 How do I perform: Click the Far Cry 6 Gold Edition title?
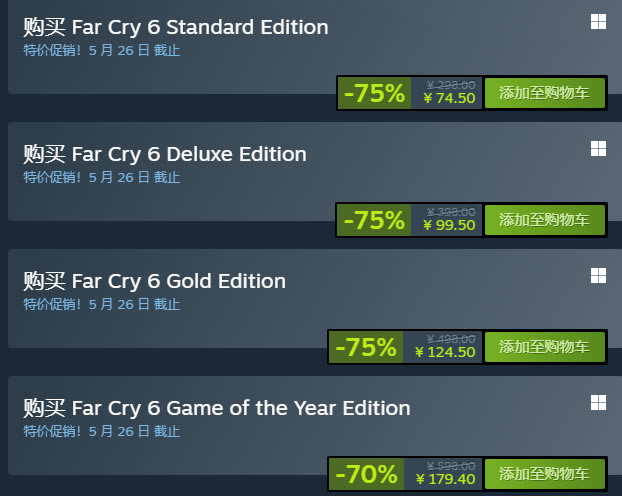coord(154,281)
